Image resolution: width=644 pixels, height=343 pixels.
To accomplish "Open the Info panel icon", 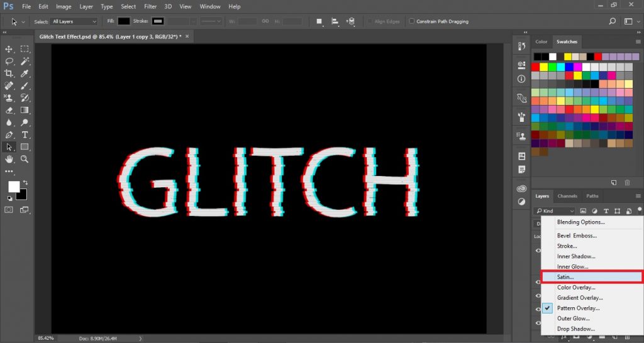I will click(x=521, y=79).
